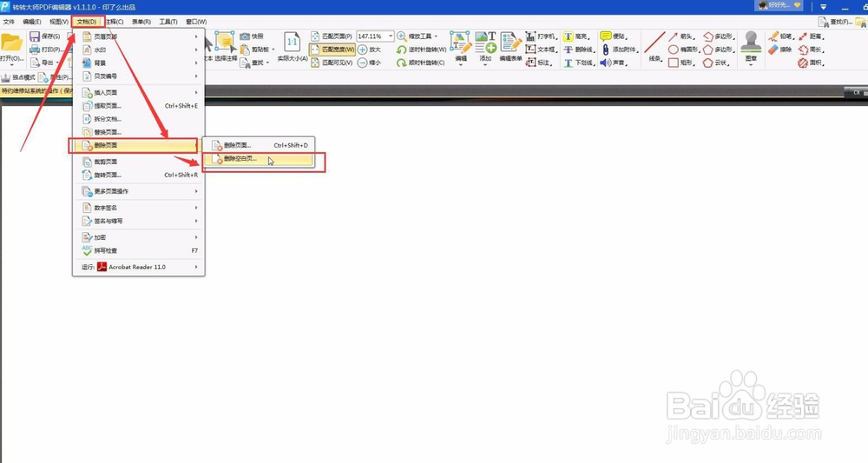Click 删除空白页 in the submenu

pos(240,159)
